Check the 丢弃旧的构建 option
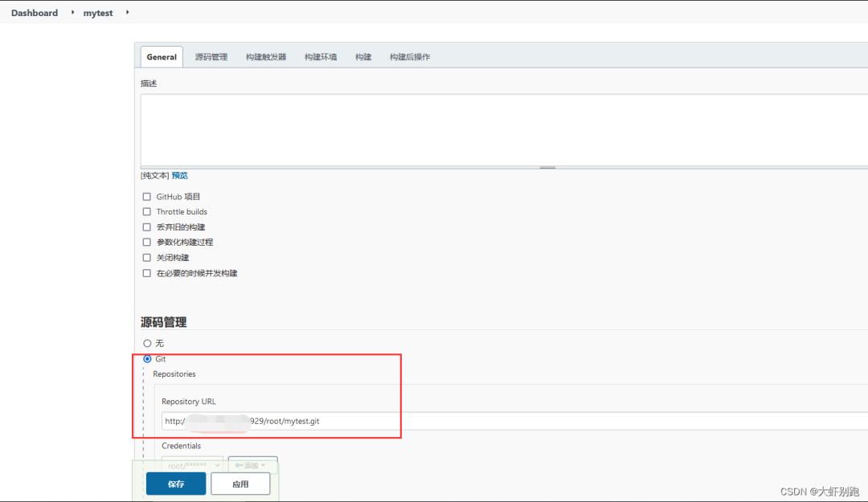868x502 pixels. (x=146, y=227)
